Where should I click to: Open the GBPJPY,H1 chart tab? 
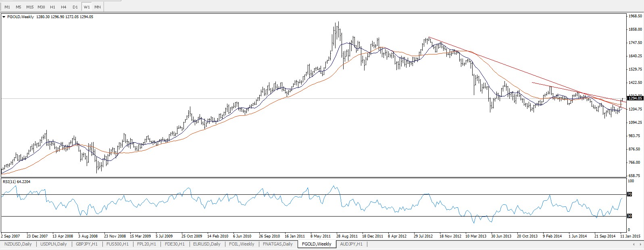(87, 244)
